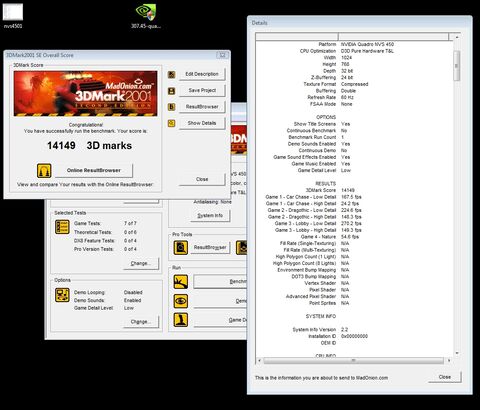480x410 pixels.
Task: Click the Show Details icon
Action: [x=171, y=123]
